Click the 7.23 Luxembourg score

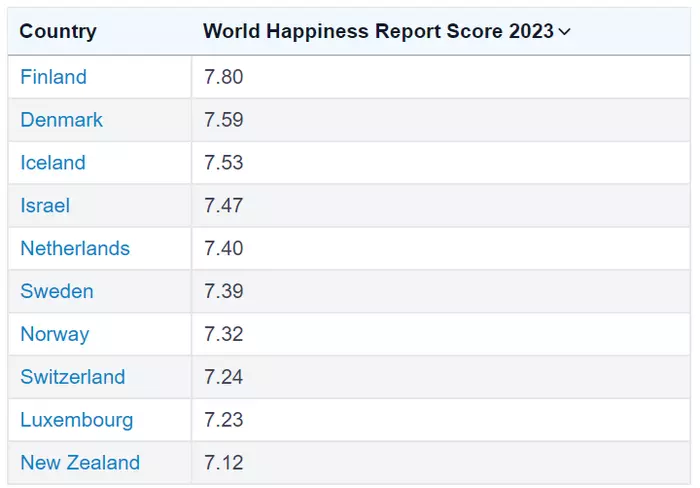coord(224,420)
